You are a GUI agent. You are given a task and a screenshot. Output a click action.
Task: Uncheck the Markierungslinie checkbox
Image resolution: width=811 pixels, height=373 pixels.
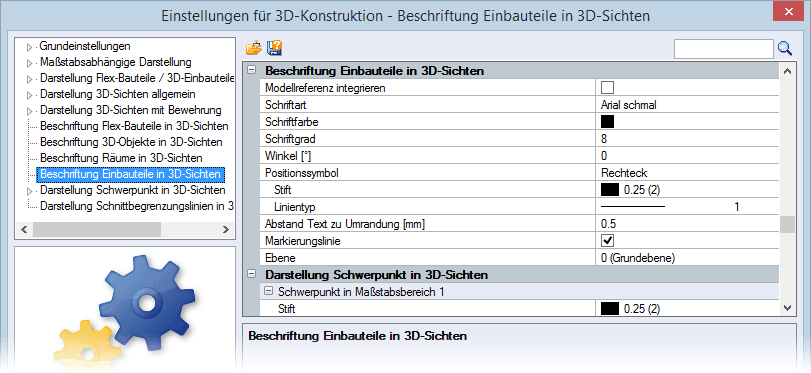607,241
